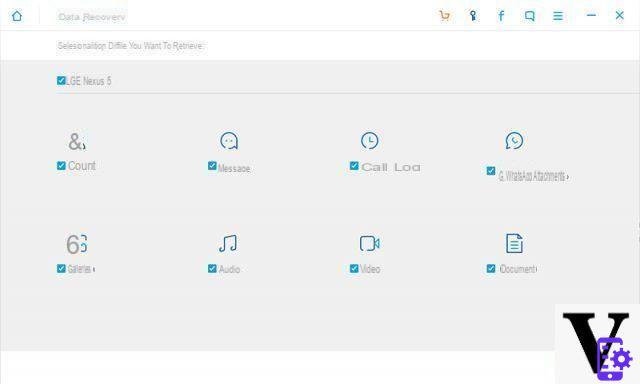This screenshot has height=384, width=640.
Task: Toggle the WhatsApp Attachments checkbox
Action: coord(491,171)
